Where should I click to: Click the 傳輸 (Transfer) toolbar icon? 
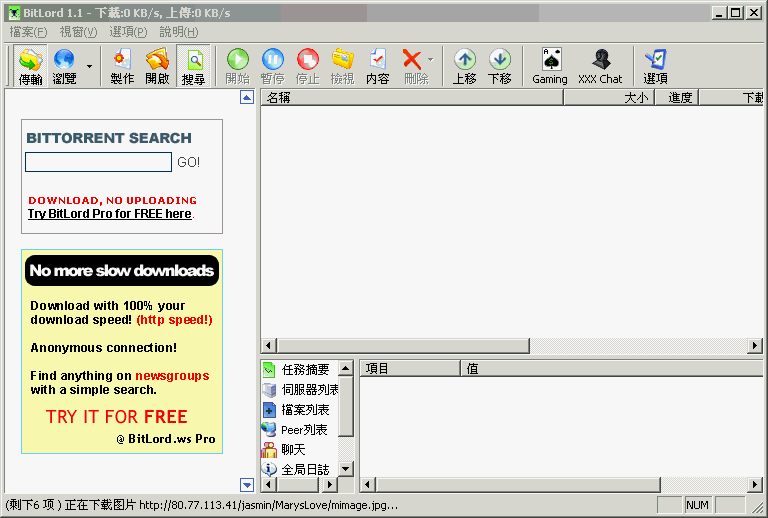tap(31, 66)
